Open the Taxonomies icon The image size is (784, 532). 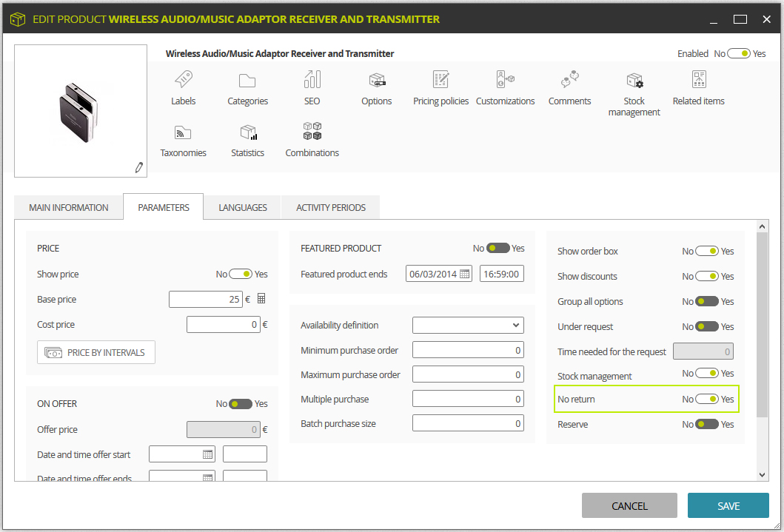click(x=183, y=132)
